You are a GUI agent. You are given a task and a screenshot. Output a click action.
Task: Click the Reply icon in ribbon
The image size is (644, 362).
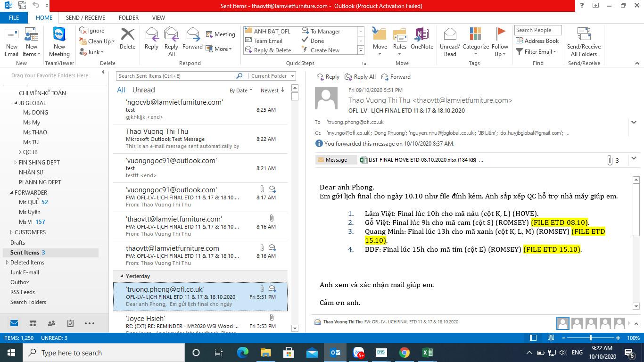coord(151,39)
